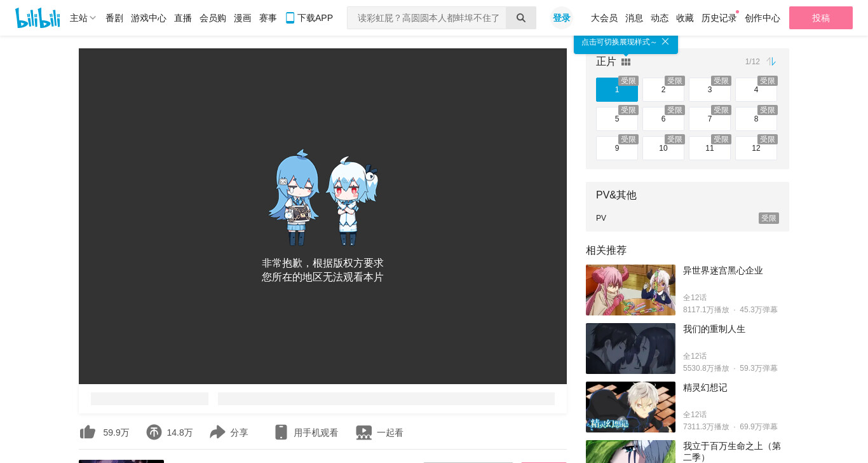Select episode 12

tap(756, 148)
